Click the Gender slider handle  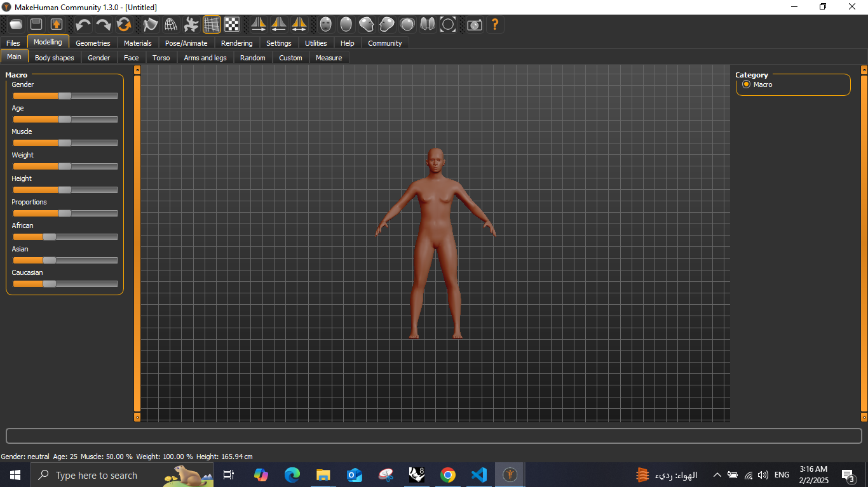[65, 96]
